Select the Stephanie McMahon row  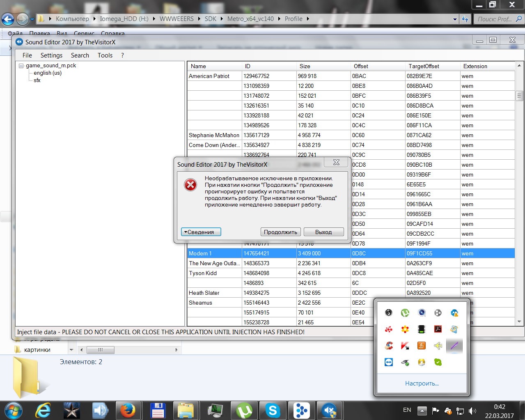(351, 135)
